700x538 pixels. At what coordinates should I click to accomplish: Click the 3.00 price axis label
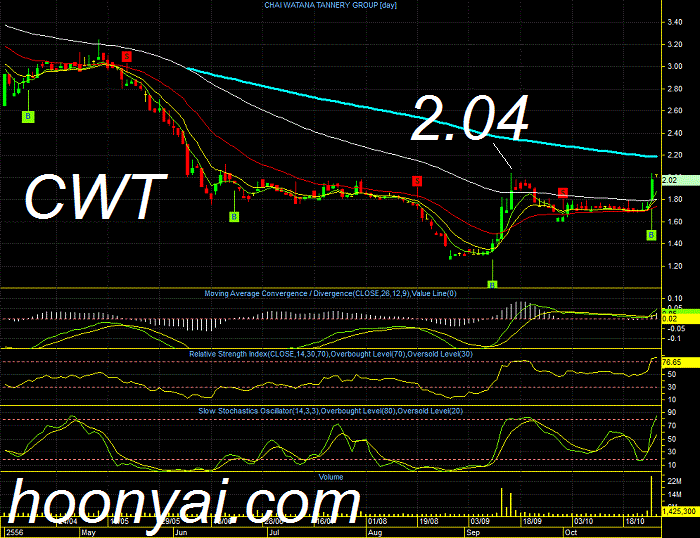[675, 67]
